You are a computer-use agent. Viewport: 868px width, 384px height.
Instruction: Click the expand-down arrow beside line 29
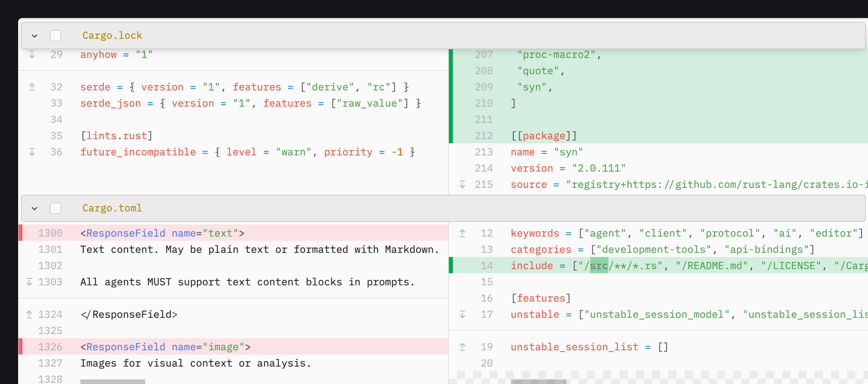tap(32, 55)
